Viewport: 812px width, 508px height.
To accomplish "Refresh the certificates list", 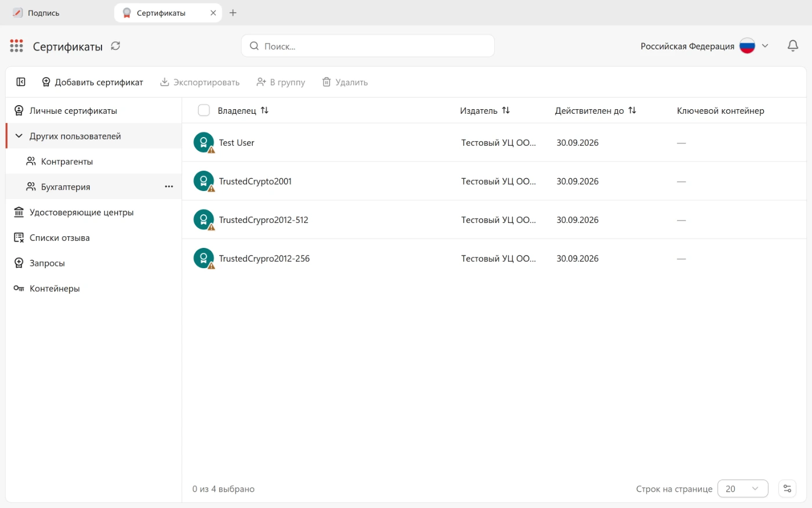I will click(115, 46).
